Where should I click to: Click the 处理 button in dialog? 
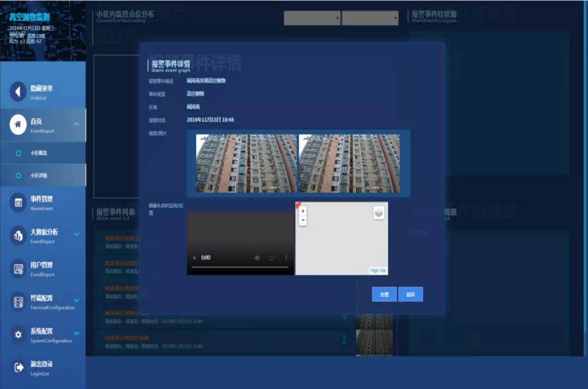[x=384, y=294]
